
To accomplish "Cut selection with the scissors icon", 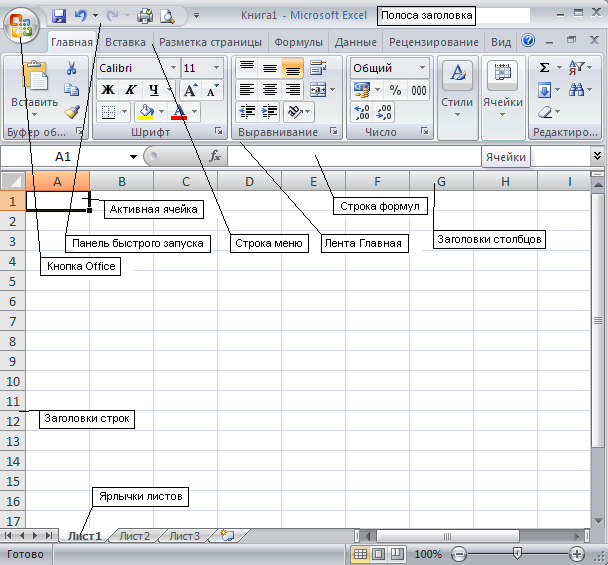I will coord(71,68).
